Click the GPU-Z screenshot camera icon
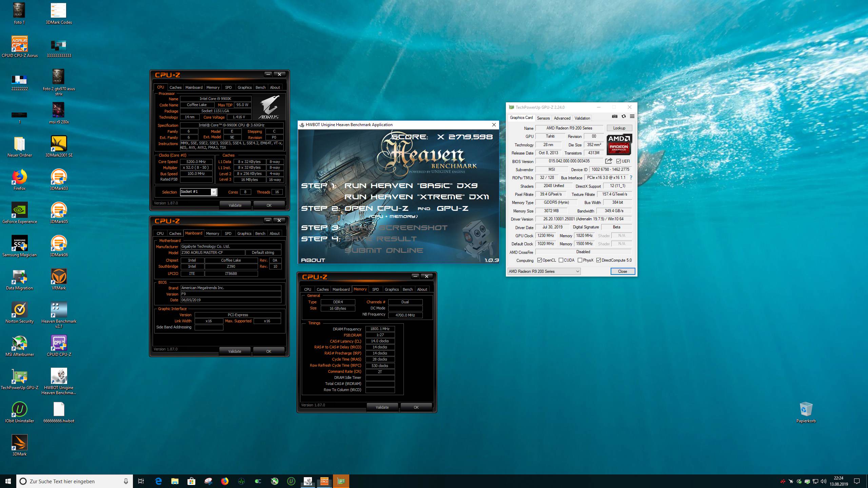Screen dimensions: 868x488 pos(615,117)
